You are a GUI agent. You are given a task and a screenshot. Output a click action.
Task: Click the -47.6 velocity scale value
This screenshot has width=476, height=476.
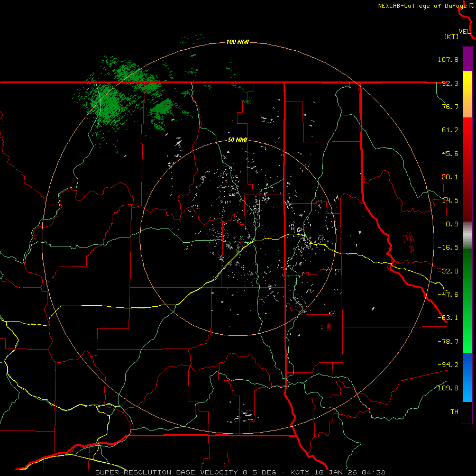[448, 295]
